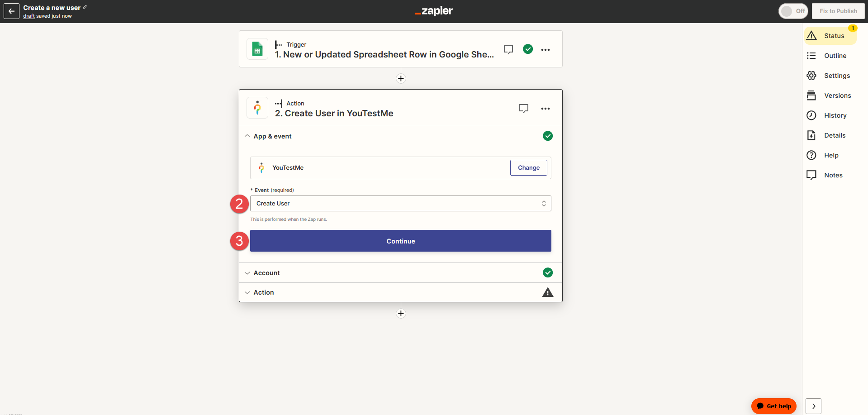
Task: Open action step comment icon
Action: pyautogui.click(x=524, y=108)
